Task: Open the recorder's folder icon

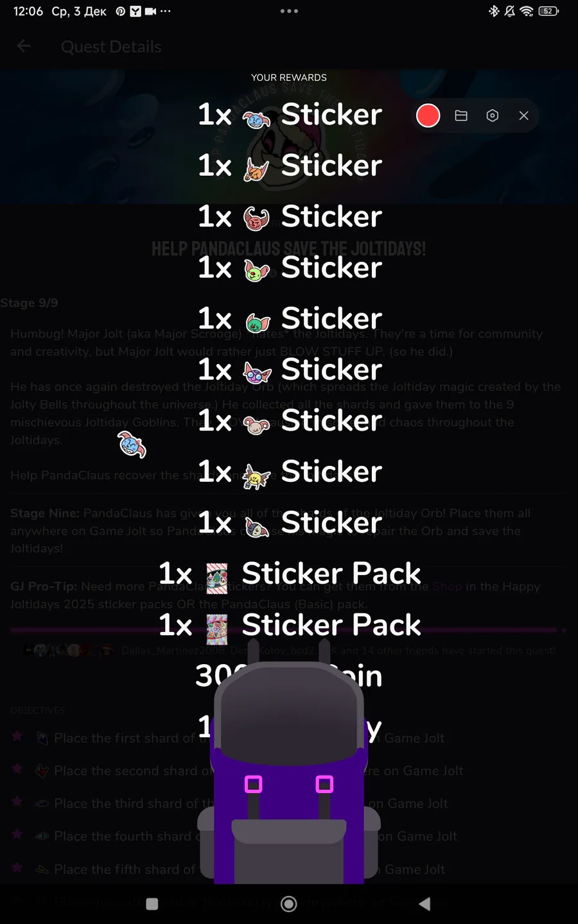Action: [461, 116]
